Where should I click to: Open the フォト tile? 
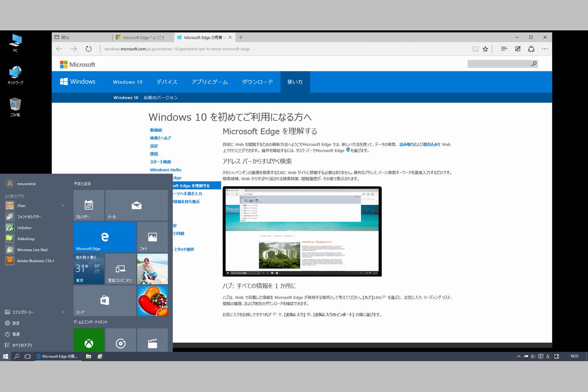coord(152,237)
